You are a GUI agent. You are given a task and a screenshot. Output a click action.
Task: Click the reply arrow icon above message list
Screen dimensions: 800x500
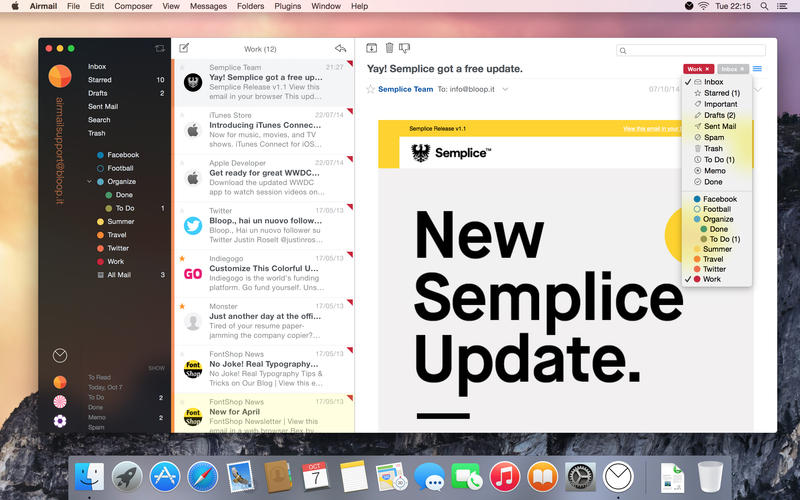(x=340, y=48)
